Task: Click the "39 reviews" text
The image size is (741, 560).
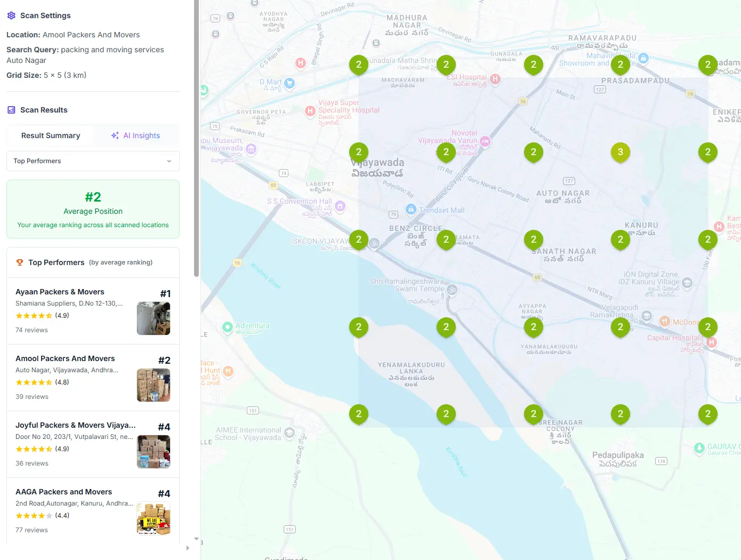Action: tap(32, 397)
